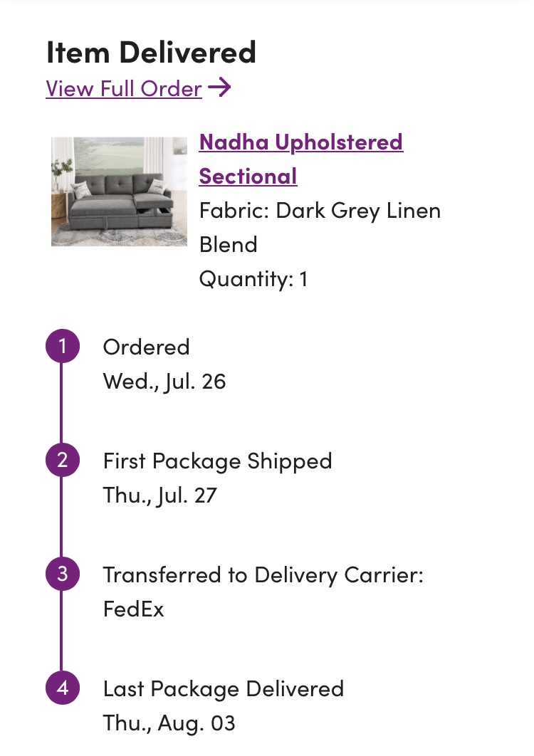Click the Last Package Delivered label
Screen dimensions: 534x756
tap(224, 689)
